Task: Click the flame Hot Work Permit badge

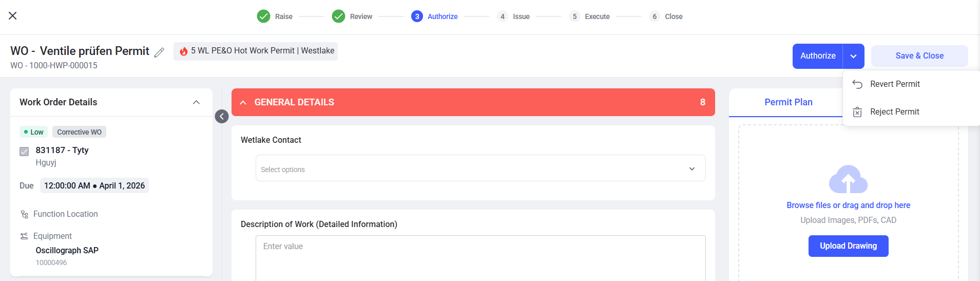Action: pyautogui.click(x=256, y=51)
